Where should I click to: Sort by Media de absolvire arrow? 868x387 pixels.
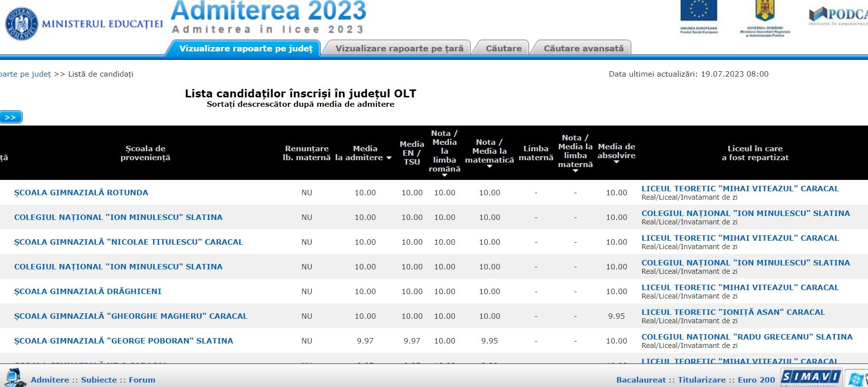[x=617, y=162]
